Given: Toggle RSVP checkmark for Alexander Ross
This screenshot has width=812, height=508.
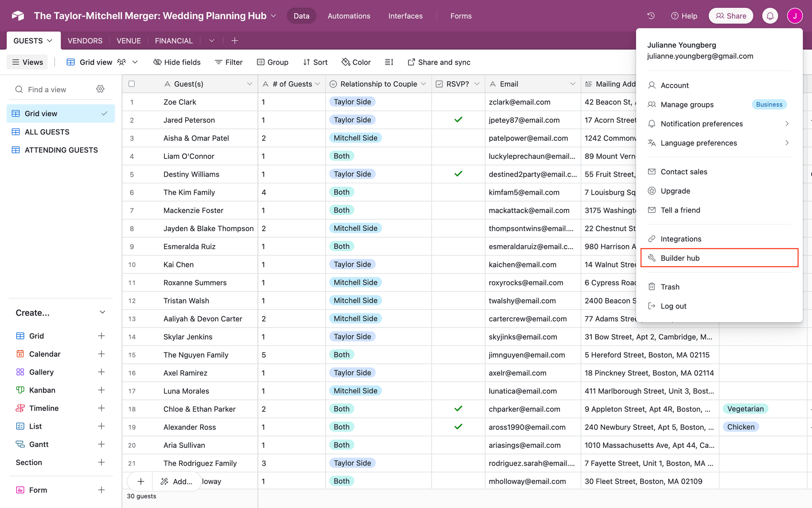Looking at the screenshot, I should (458, 427).
